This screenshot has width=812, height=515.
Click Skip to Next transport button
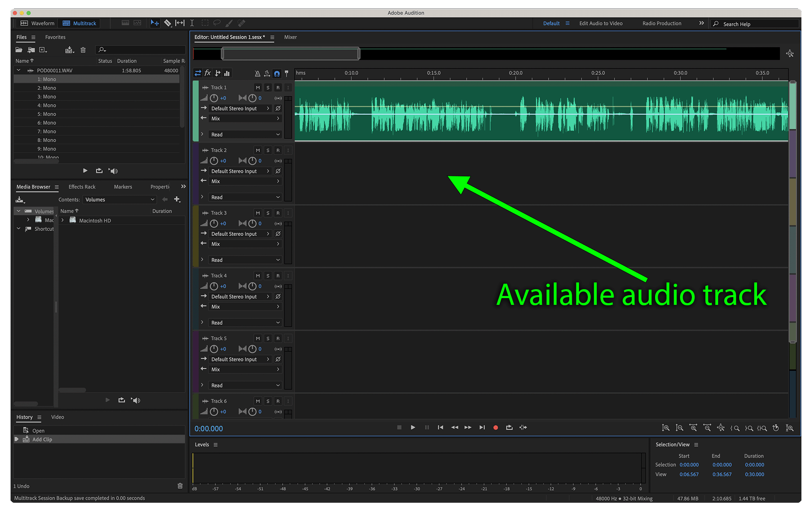482,427
